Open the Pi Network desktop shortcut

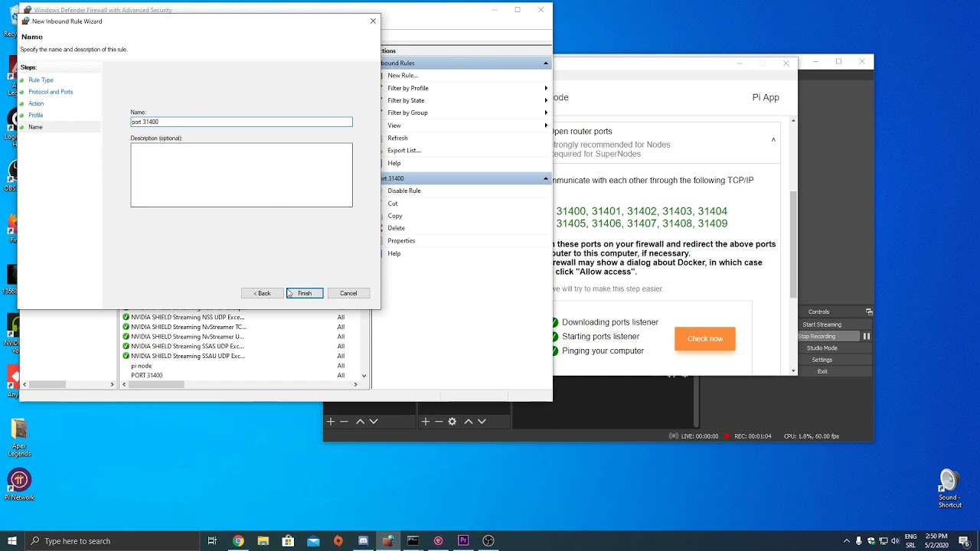tap(19, 484)
